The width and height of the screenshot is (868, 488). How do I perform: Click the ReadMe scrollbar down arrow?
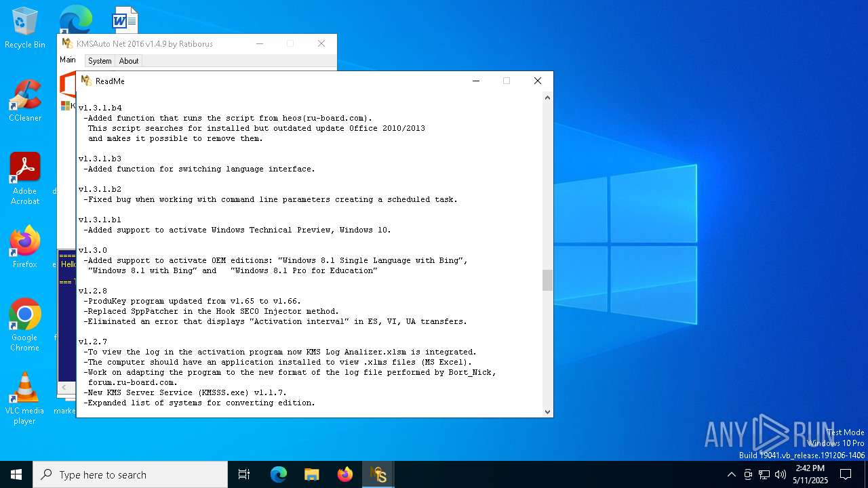pos(547,411)
